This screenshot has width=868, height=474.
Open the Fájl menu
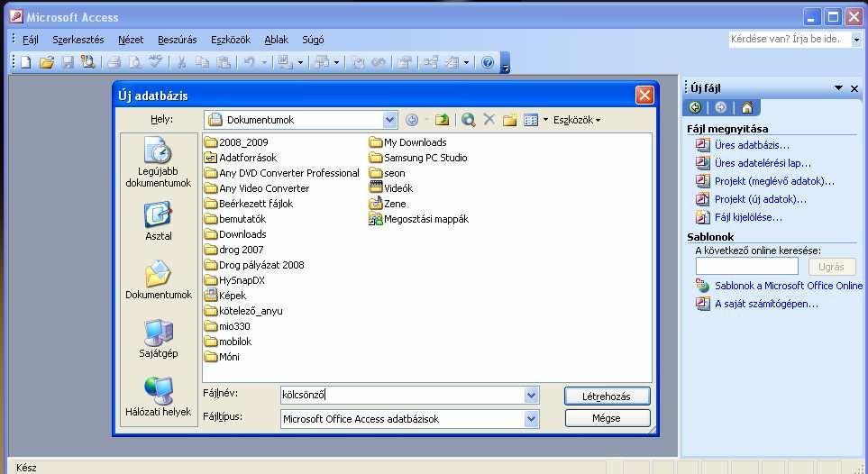pos(31,40)
